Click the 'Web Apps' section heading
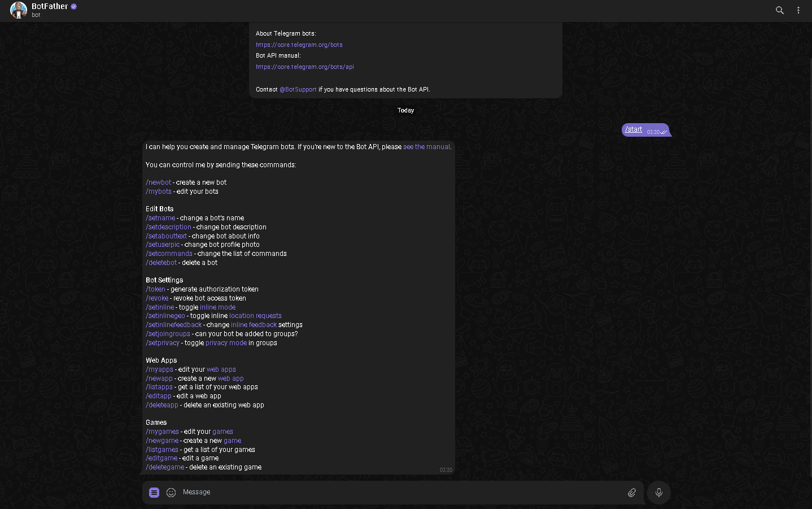 coord(161,360)
